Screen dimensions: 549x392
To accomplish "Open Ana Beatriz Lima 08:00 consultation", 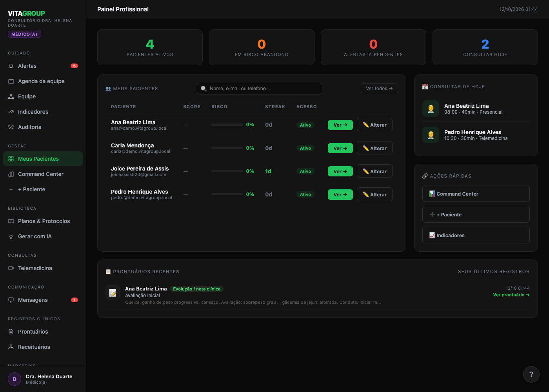I will click(x=476, y=109).
